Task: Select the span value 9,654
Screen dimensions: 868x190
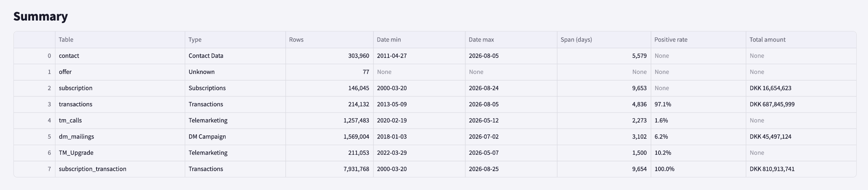Action: [604, 169]
